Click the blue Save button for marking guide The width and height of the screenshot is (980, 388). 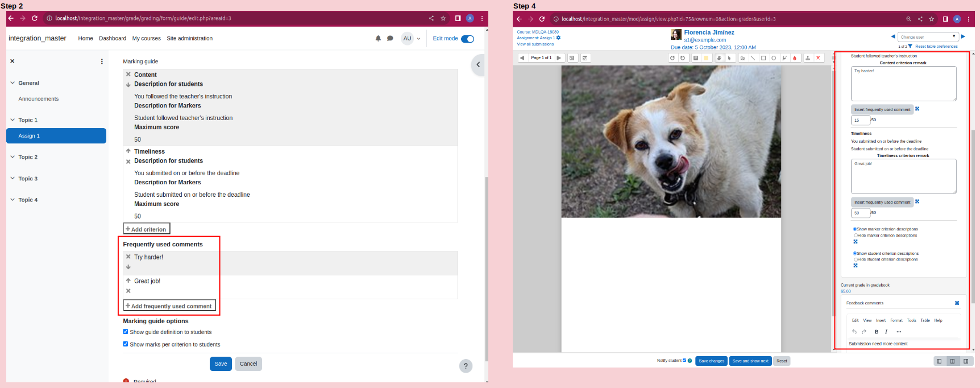click(221, 364)
